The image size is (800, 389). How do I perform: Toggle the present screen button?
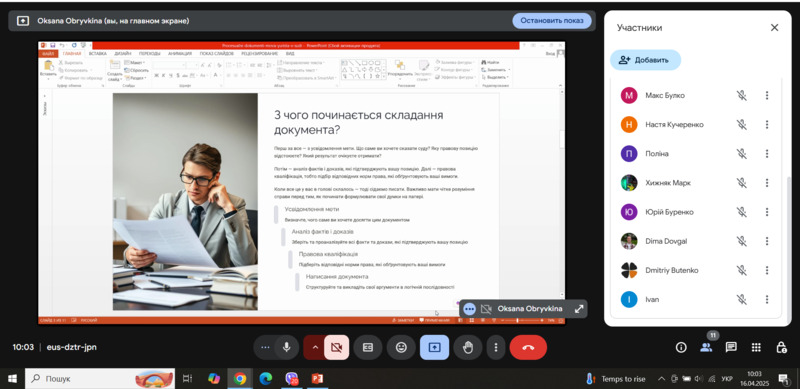[434, 348]
